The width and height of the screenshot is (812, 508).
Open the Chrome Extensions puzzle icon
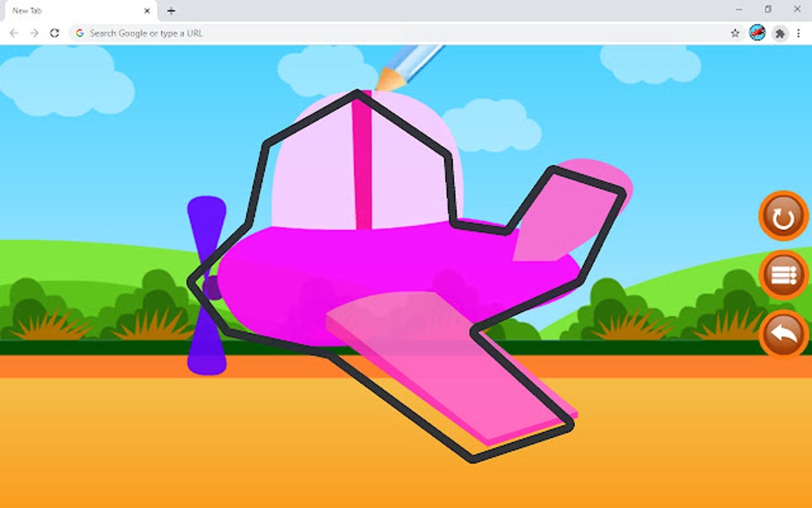781,33
